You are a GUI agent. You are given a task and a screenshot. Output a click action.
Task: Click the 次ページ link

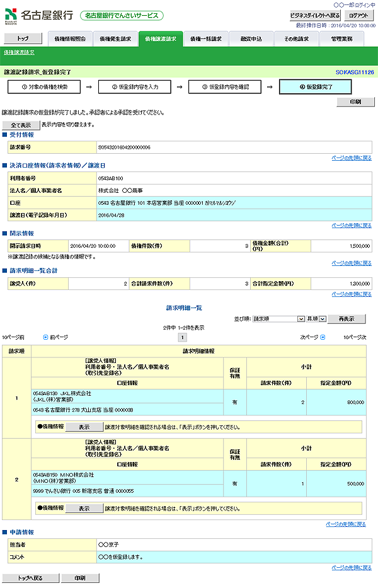309,338
